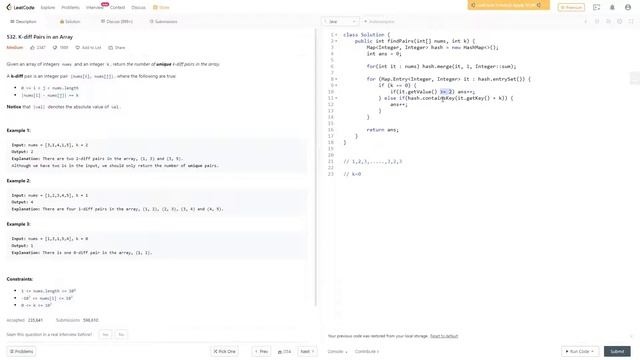Open the Interview nav item
Viewport: 640px width, 360px height.
[95, 7]
